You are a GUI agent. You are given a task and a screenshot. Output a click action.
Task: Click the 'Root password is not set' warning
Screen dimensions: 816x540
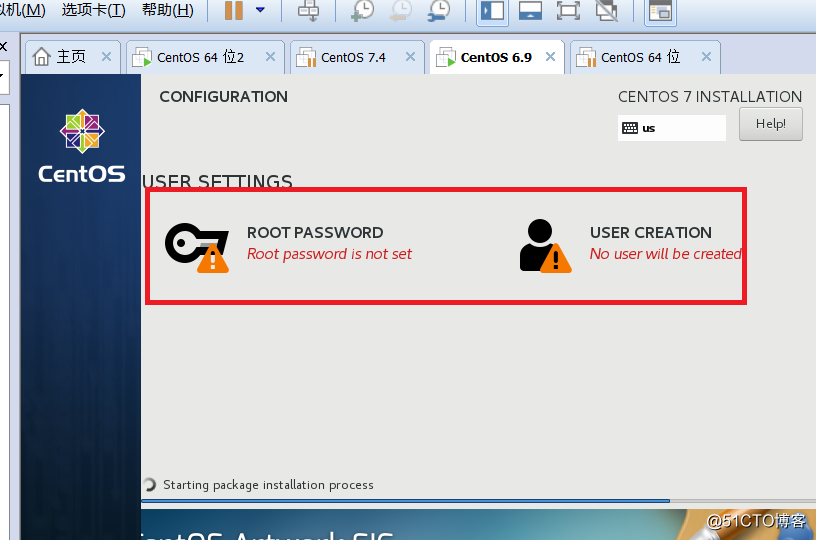click(x=329, y=254)
